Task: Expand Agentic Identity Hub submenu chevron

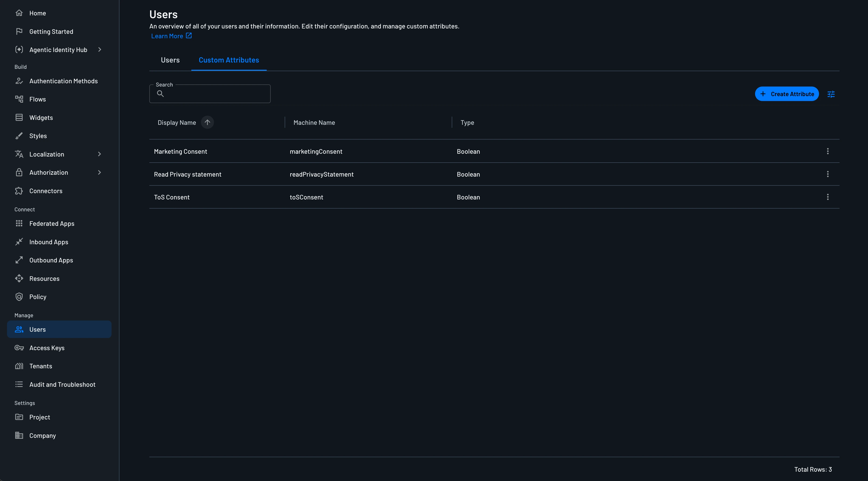Action: tap(99, 49)
